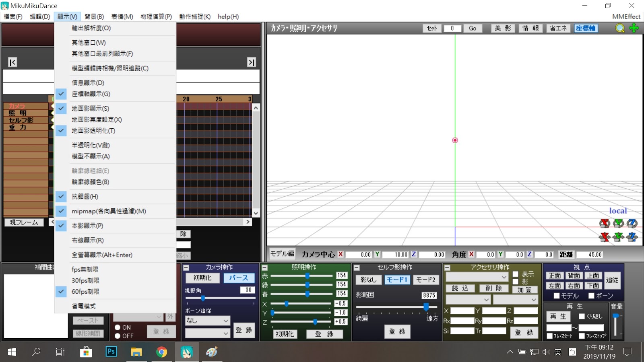Open the ボーン追従 dropdown showing なし

click(207, 321)
